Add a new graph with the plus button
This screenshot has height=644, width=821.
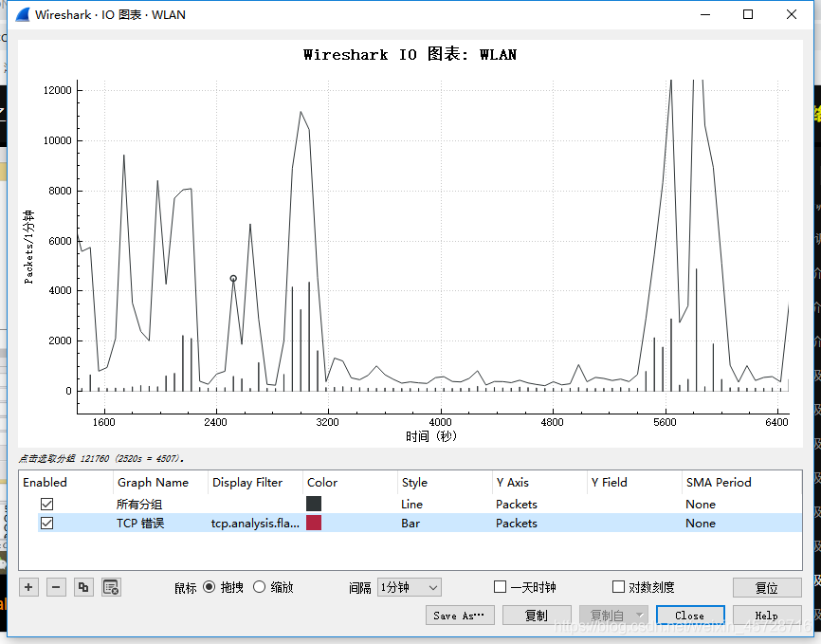pyautogui.click(x=28, y=587)
